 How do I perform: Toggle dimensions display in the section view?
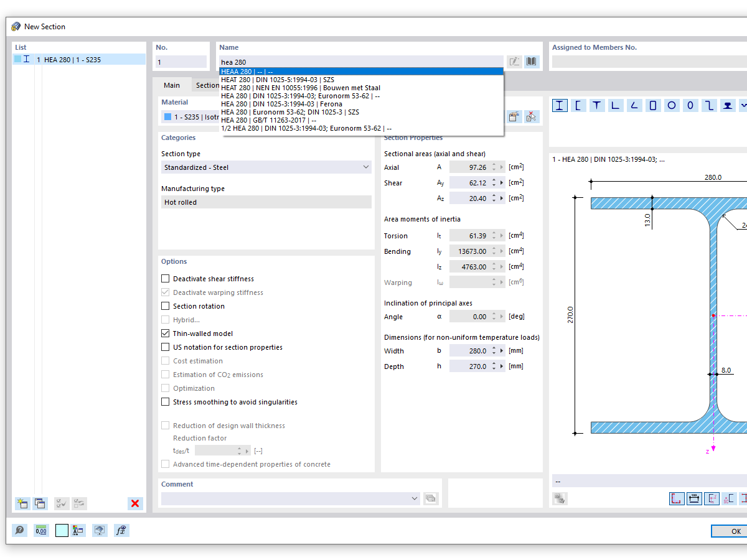694,498
